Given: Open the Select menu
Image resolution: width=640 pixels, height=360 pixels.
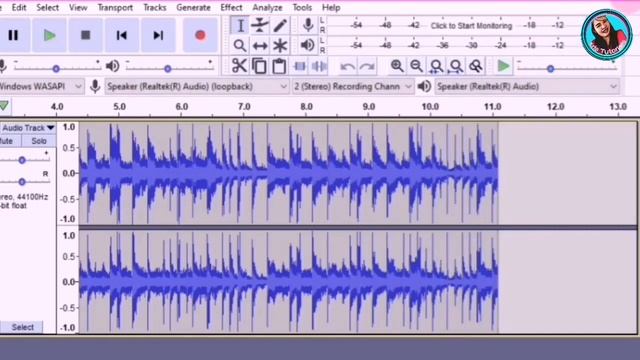Looking at the screenshot, I should (47, 7).
